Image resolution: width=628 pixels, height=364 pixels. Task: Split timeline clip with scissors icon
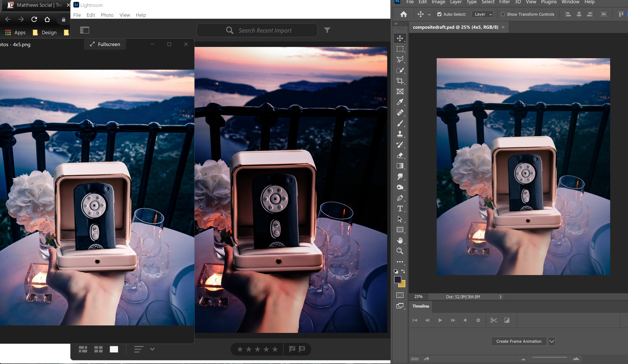(x=493, y=320)
